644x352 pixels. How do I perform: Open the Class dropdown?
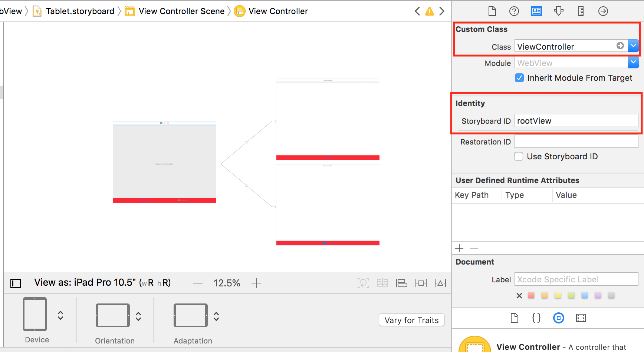(634, 46)
